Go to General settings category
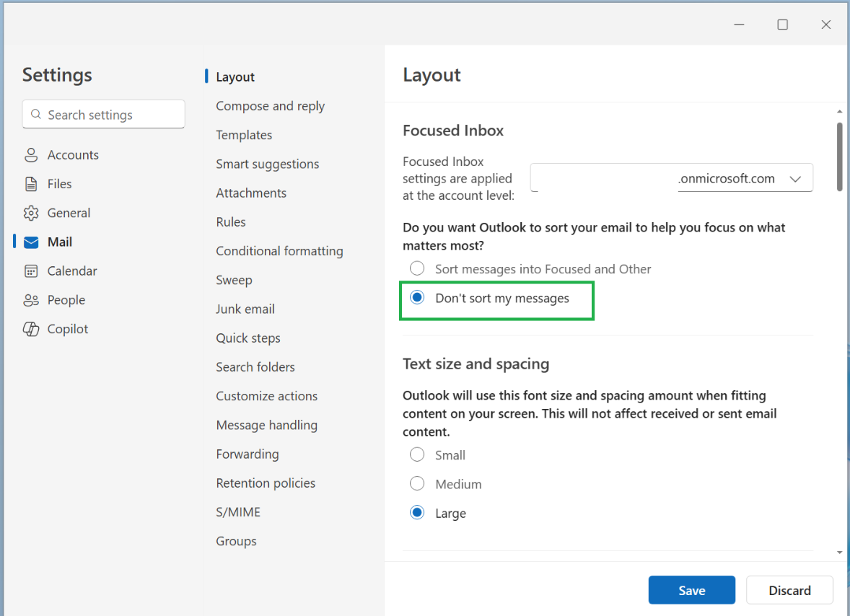Viewport: 850px width, 616px height. point(69,213)
